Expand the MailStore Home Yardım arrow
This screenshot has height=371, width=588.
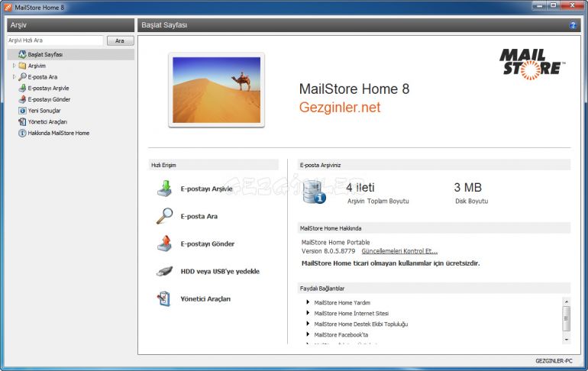click(308, 302)
